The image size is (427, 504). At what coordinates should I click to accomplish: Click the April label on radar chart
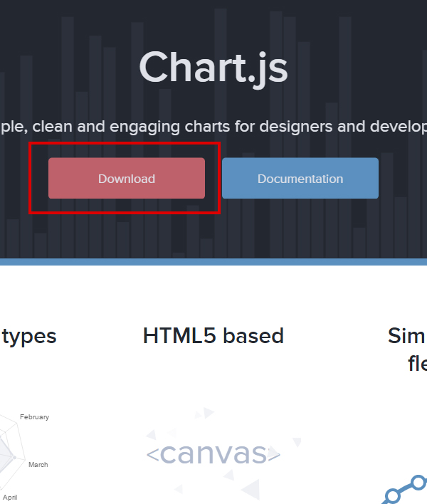[x=10, y=498]
